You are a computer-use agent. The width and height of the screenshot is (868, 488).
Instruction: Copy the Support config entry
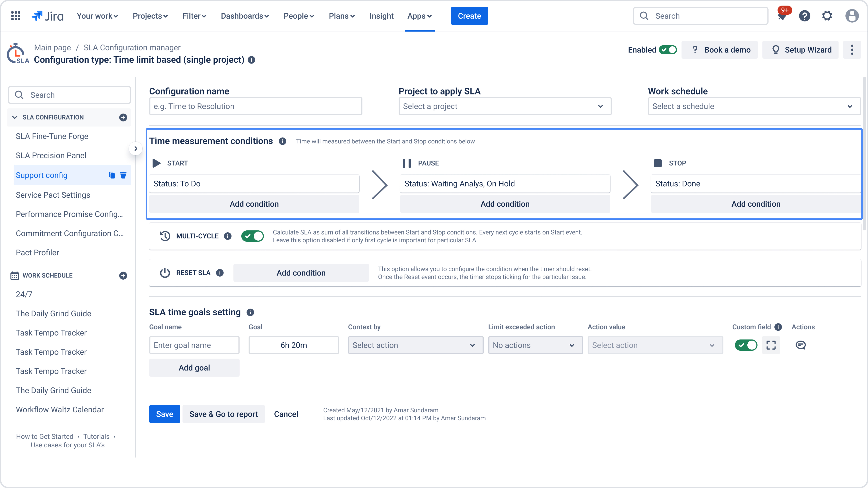[112, 175]
